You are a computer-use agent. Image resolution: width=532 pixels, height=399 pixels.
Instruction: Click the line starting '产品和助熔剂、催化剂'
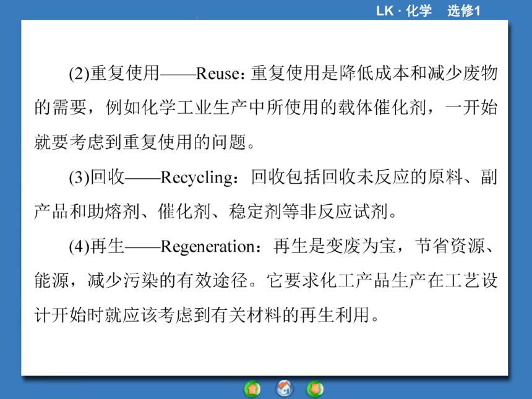[x=216, y=212]
